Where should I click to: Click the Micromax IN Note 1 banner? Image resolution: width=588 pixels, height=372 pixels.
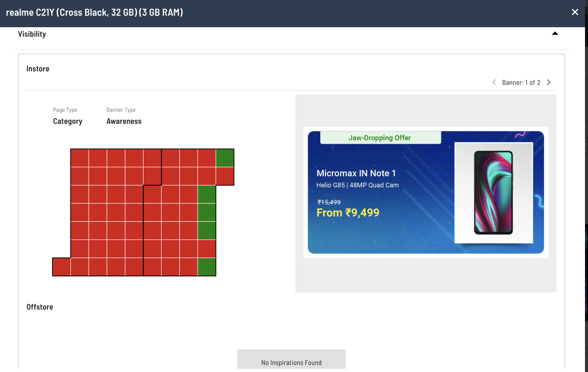tap(426, 192)
